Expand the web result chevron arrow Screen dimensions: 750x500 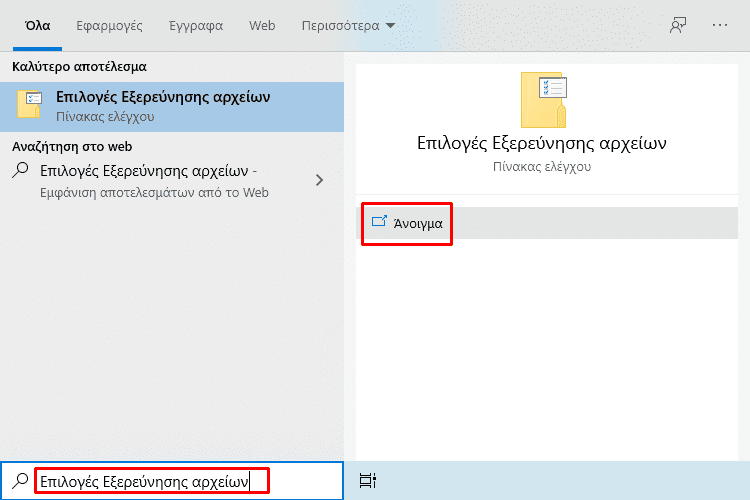coord(320,180)
